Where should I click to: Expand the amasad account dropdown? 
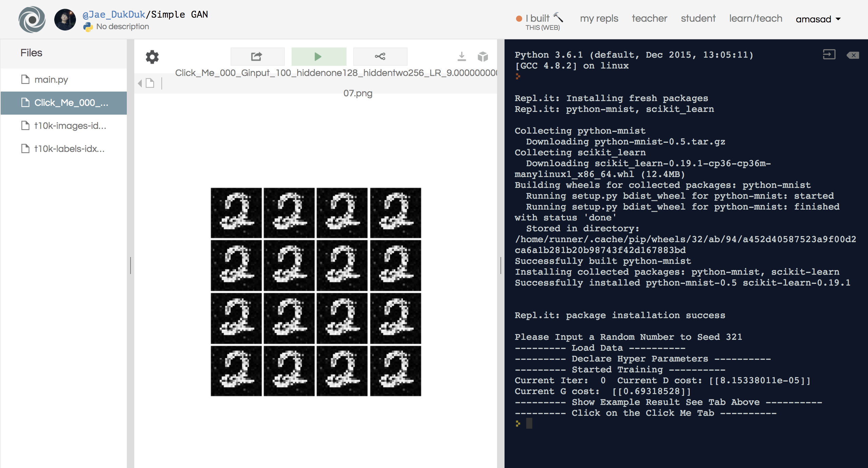[x=818, y=19]
